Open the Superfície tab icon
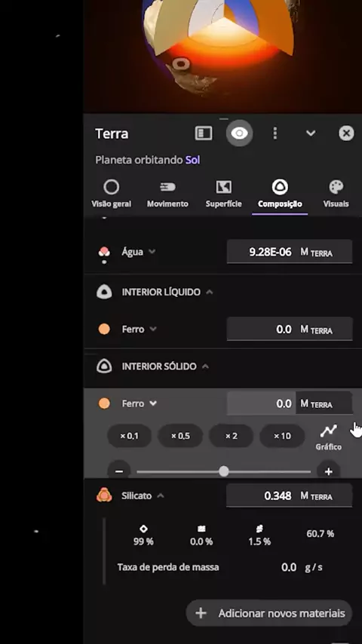This screenshot has height=644, width=362. point(224,187)
